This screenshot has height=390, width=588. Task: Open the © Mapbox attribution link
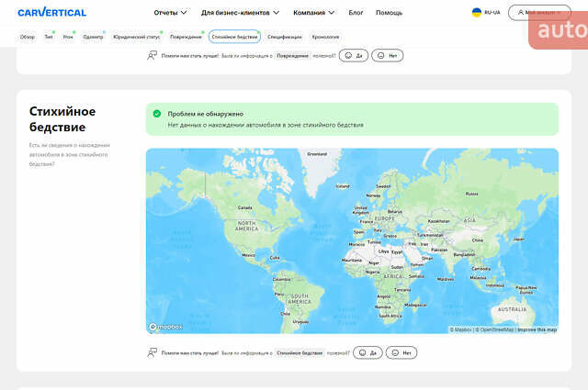pos(460,329)
